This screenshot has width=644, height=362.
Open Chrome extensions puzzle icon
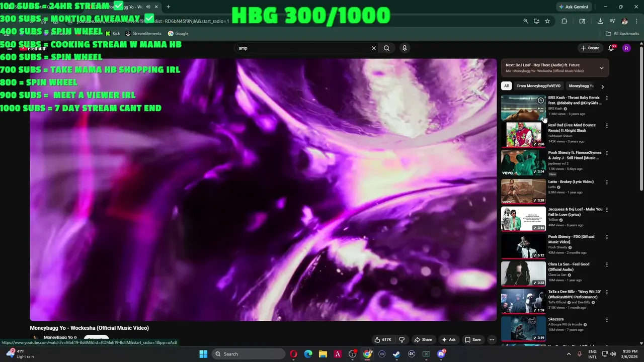point(564,21)
